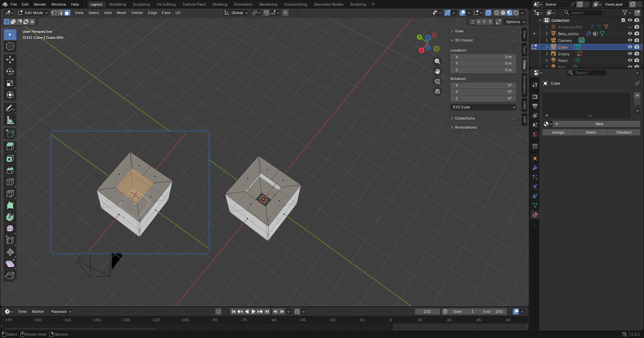The height and width of the screenshot is (338, 644).
Task: Click the End frame field
Action: (492, 312)
